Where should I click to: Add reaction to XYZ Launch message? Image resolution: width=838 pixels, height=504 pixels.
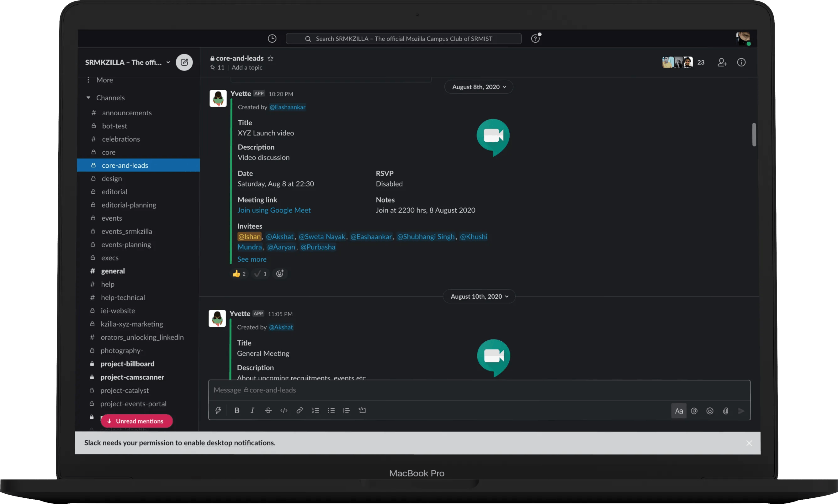tap(280, 274)
